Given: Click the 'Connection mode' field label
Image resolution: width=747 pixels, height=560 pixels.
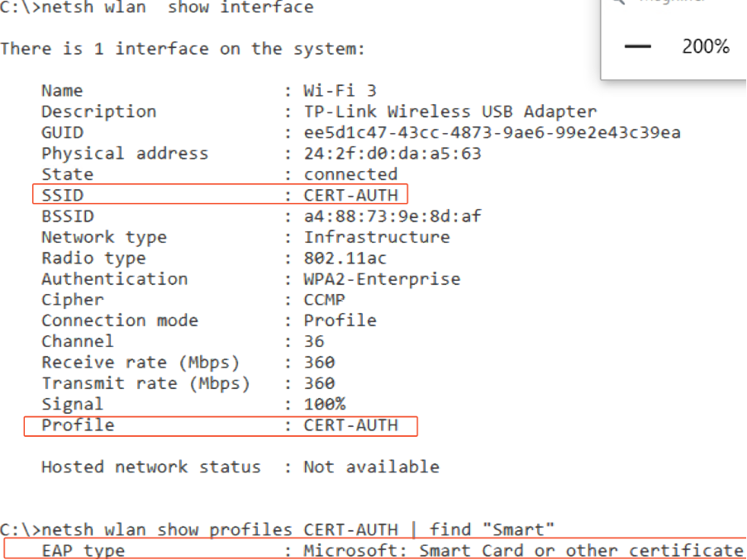Looking at the screenshot, I should [x=120, y=320].
